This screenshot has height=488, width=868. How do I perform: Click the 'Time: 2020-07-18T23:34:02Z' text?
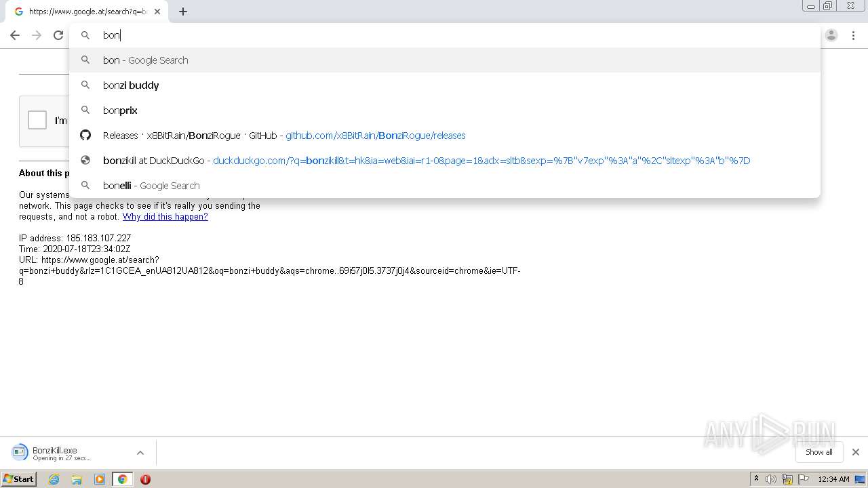75,249
